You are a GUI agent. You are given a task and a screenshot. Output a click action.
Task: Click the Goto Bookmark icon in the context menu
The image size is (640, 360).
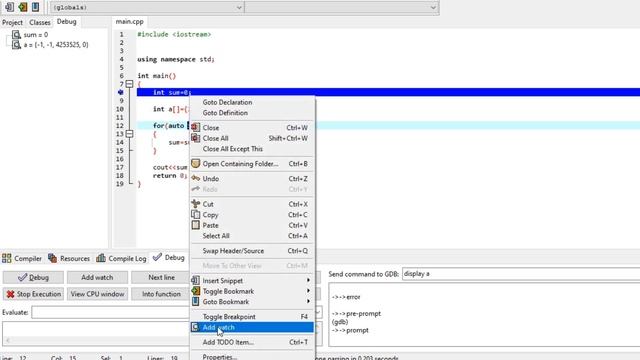click(x=196, y=302)
